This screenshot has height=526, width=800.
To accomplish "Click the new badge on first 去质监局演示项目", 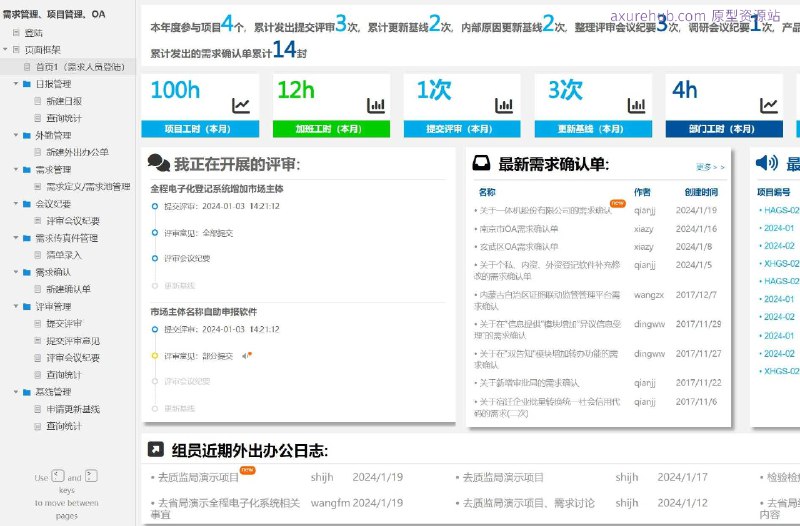I will point(247,469).
